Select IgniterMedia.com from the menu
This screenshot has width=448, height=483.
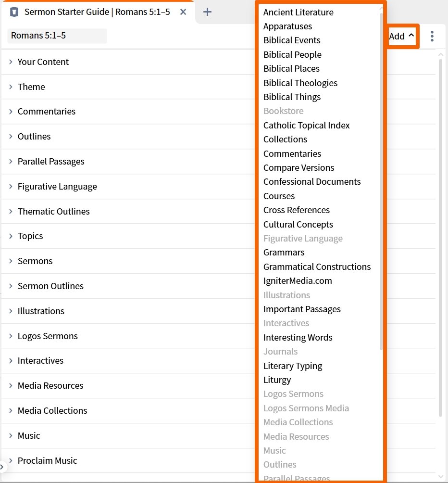click(298, 280)
